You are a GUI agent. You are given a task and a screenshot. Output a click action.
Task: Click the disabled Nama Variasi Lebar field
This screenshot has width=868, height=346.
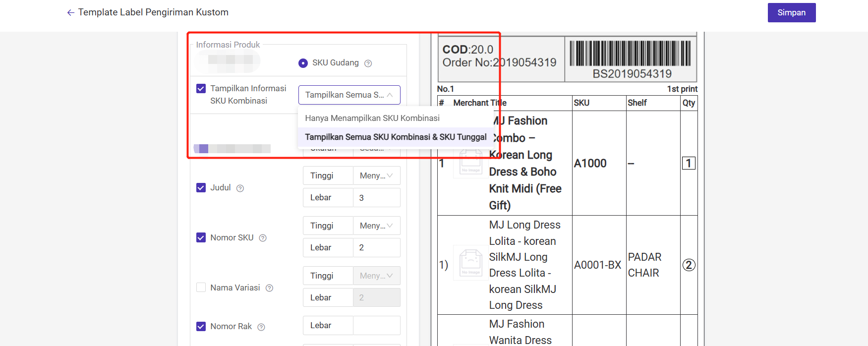pyautogui.click(x=376, y=298)
